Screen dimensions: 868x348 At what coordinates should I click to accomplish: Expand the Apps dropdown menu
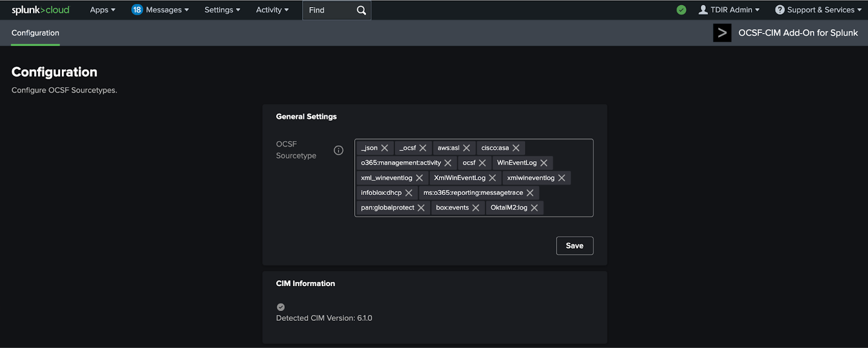[x=103, y=10]
